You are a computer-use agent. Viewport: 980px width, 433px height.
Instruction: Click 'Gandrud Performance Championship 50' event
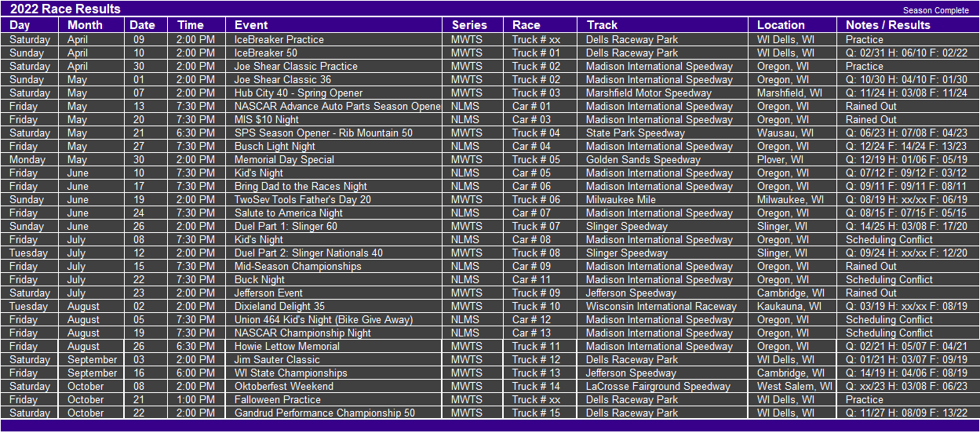point(325,413)
